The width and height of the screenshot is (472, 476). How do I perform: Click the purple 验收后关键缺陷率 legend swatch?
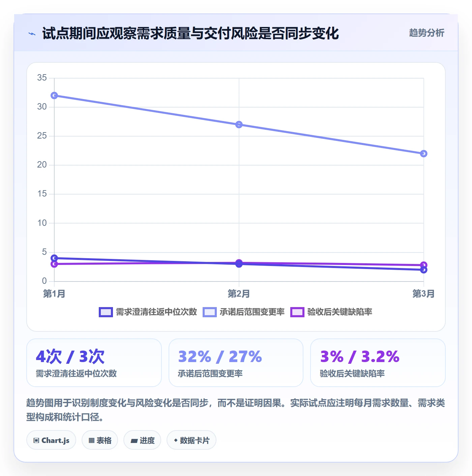pos(297,312)
